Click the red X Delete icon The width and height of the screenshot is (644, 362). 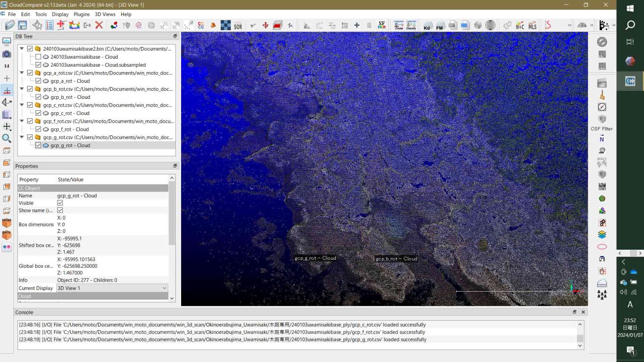(99, 25)
